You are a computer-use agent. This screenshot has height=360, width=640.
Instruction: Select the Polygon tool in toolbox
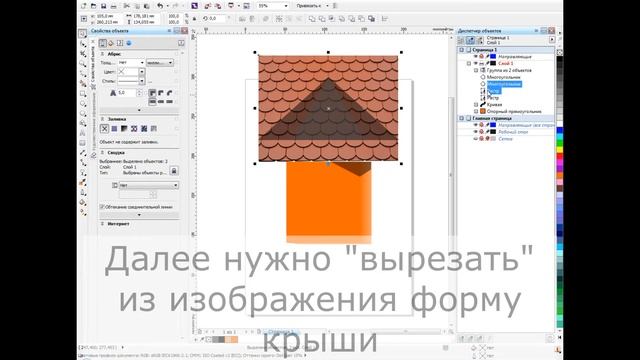coord(83,114)
